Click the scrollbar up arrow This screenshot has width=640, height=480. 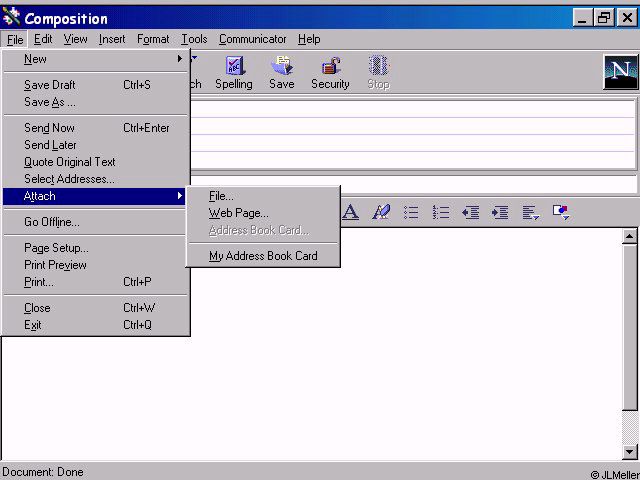pos(630,236)
